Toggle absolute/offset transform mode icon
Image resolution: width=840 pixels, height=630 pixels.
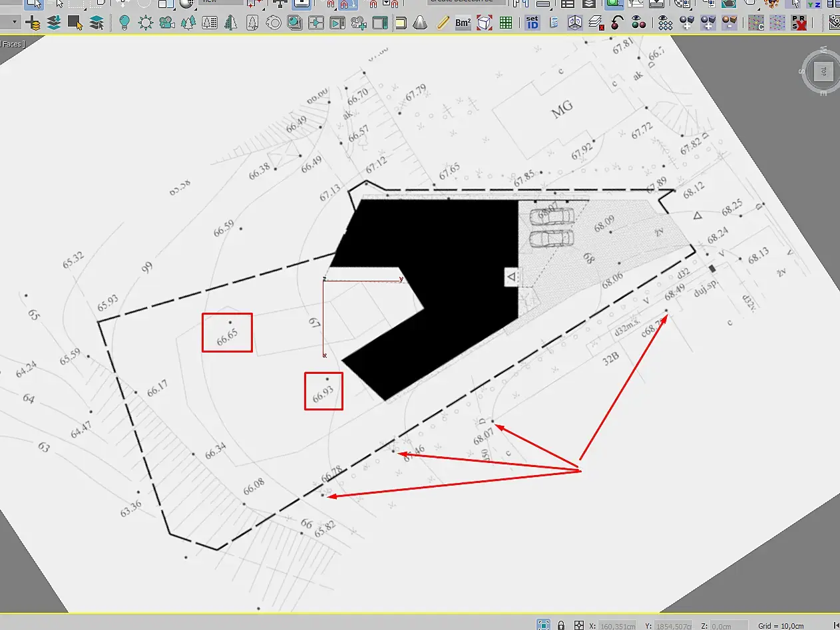point(579,625)
